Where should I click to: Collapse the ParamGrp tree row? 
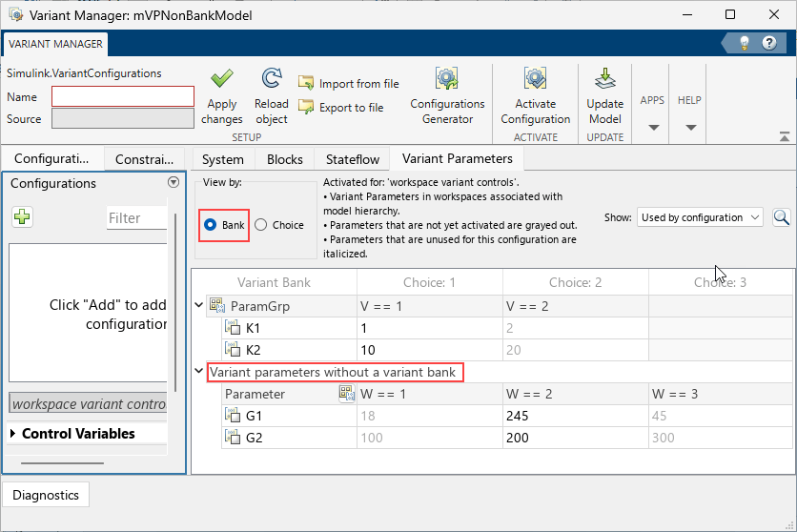pyautogui.click(x=198, y=305)
